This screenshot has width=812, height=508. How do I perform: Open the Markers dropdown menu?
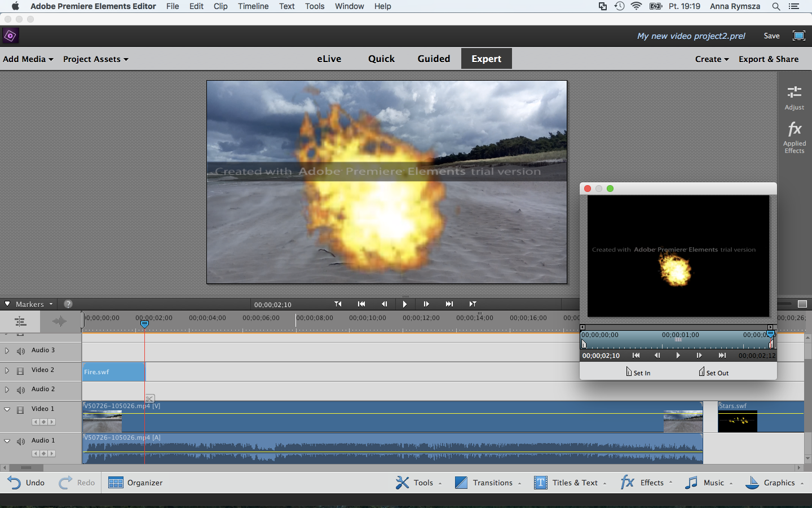point(34,304)
